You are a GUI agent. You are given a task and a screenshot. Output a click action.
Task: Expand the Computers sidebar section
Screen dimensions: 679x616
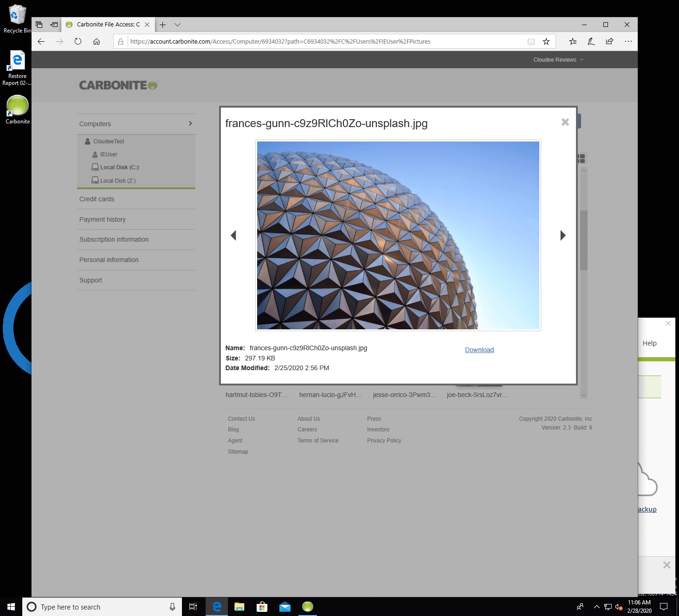(x=136, y=124)
